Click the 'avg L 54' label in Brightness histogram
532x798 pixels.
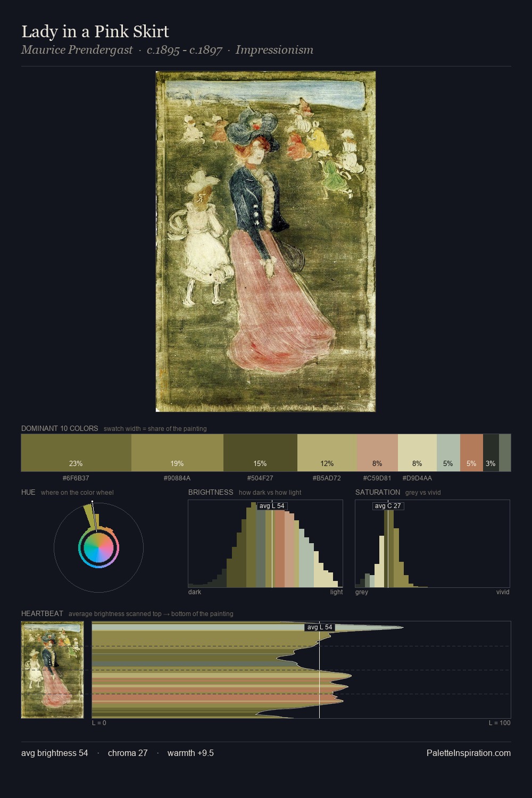click(x=272, y=506)
